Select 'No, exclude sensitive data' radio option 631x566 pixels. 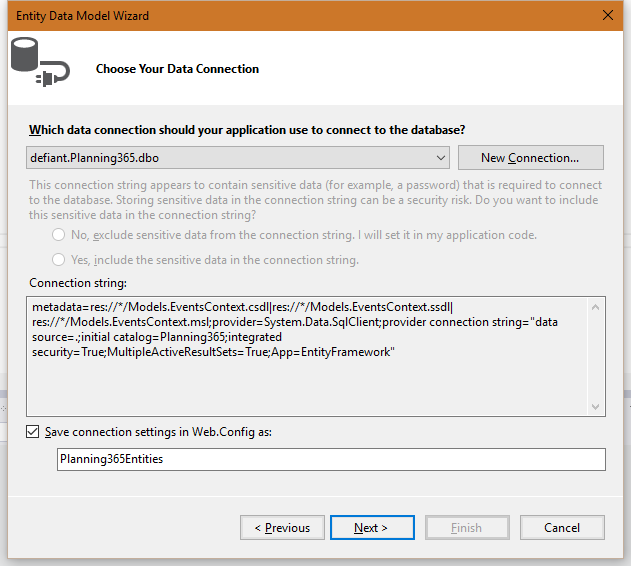tap(59, 235)
